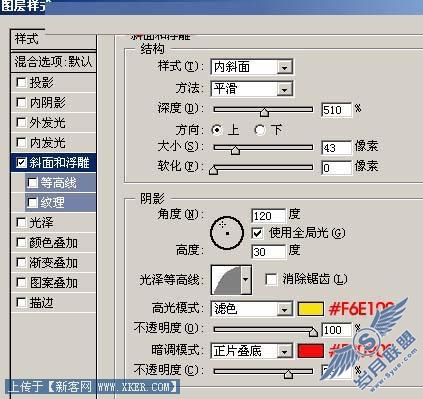Enable the 投影 drop shadow checkbox
423x399 pixels.
21,82
